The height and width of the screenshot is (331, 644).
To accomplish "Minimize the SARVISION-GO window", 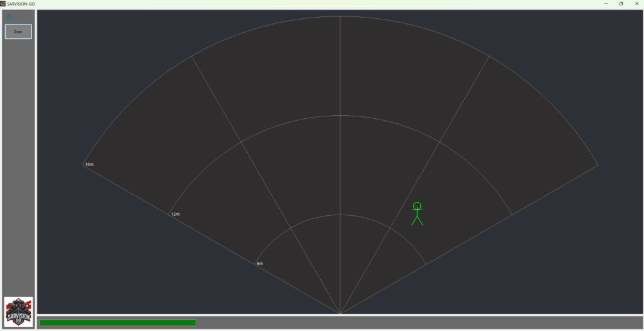I will click(x=606, y=4).
